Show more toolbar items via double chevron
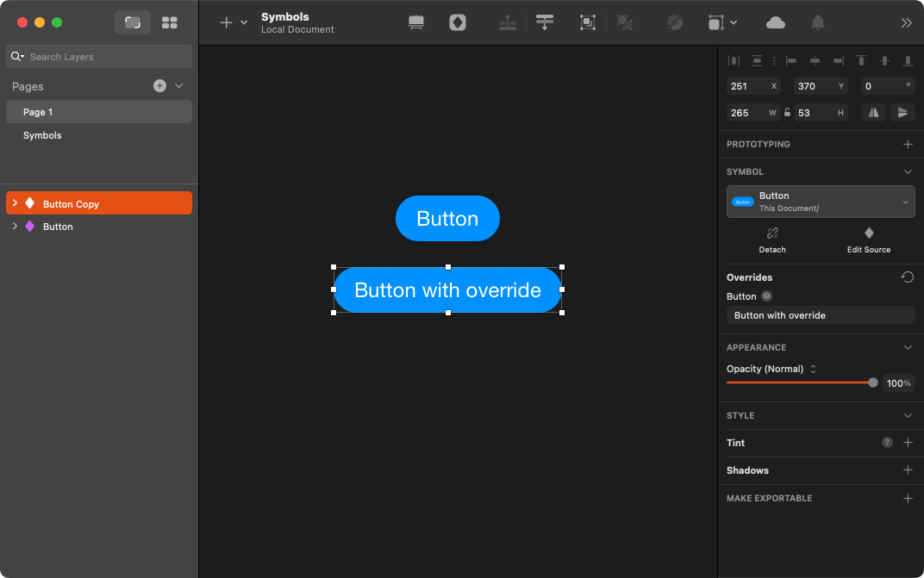The image size is (924, 578). click(906, 22)
